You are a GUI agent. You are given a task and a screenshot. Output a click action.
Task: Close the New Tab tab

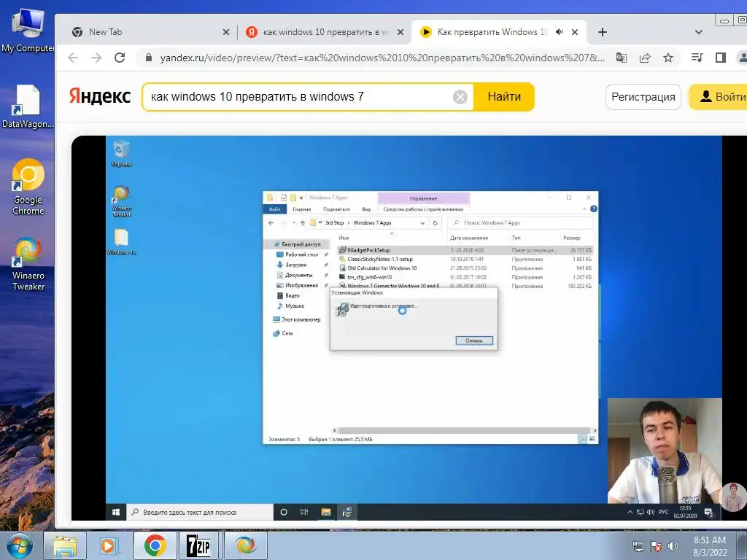click(x=226, y=32)
